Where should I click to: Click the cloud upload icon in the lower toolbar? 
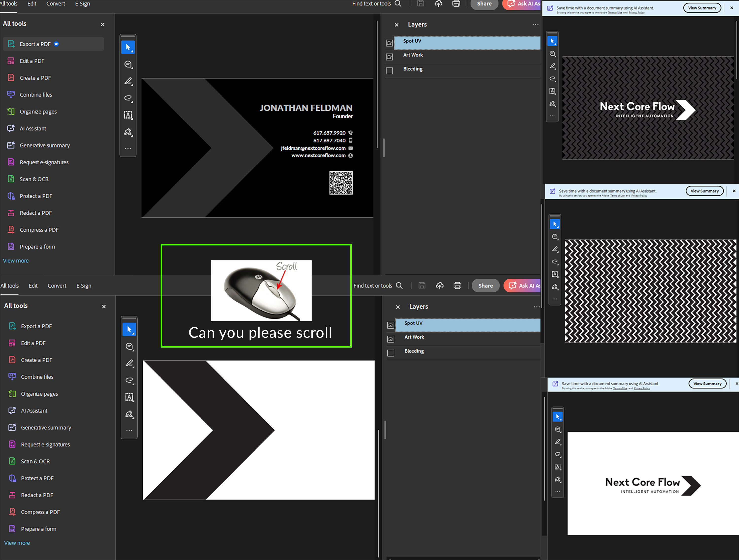tap(440, 286)
